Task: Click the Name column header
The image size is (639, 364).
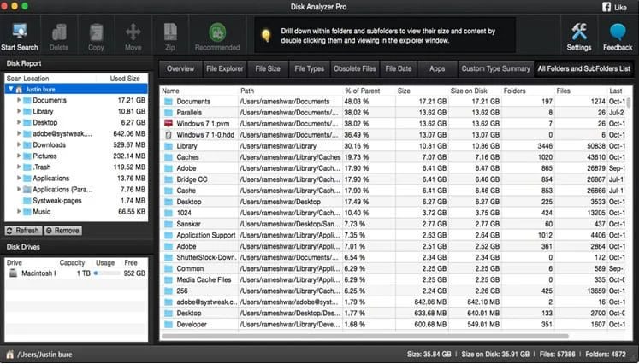Action: (199, 91)
